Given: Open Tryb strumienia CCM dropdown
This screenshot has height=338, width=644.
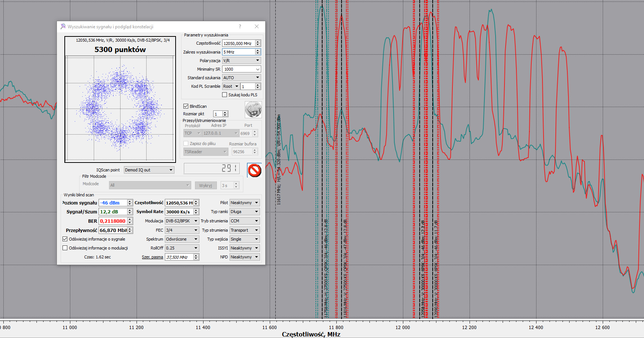Looking at the screenshot, I should pyautogui.click(x=245, y=221).
